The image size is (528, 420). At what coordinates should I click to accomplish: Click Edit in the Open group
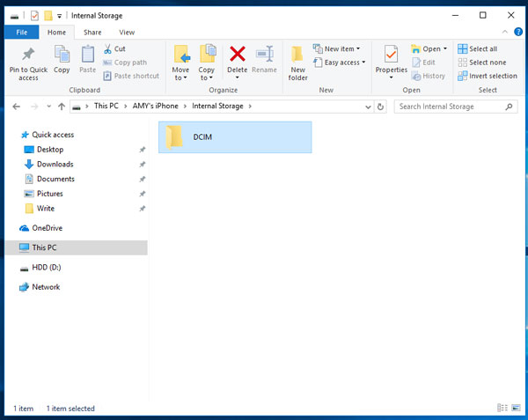click(x=423, y=63)
